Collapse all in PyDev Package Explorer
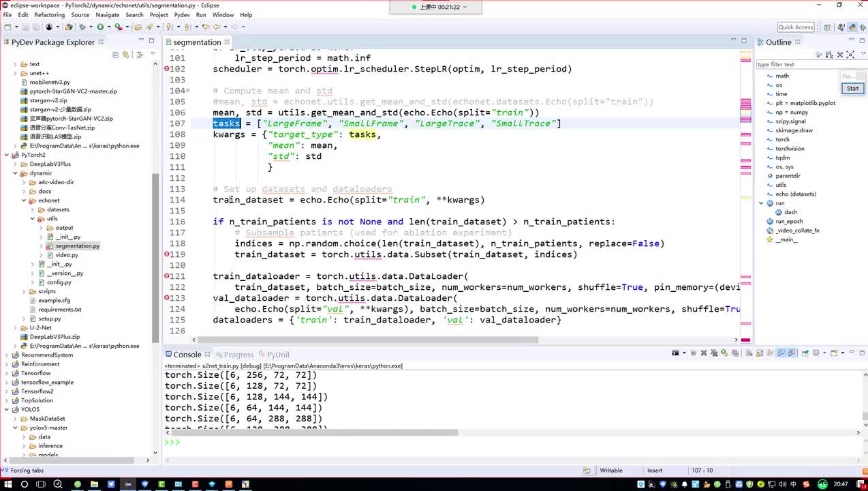The height and width of the screenshot is (491, 868). [116, 55]
